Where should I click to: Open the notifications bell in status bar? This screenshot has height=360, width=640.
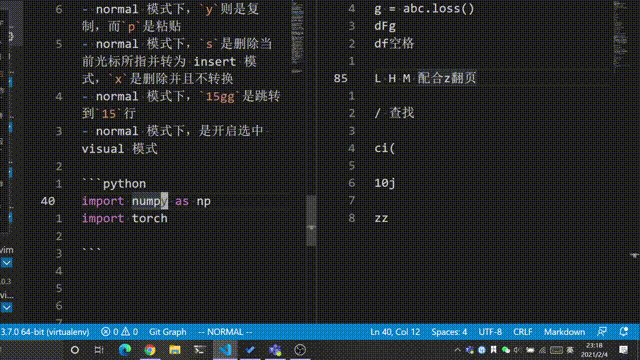click(623, 331)
